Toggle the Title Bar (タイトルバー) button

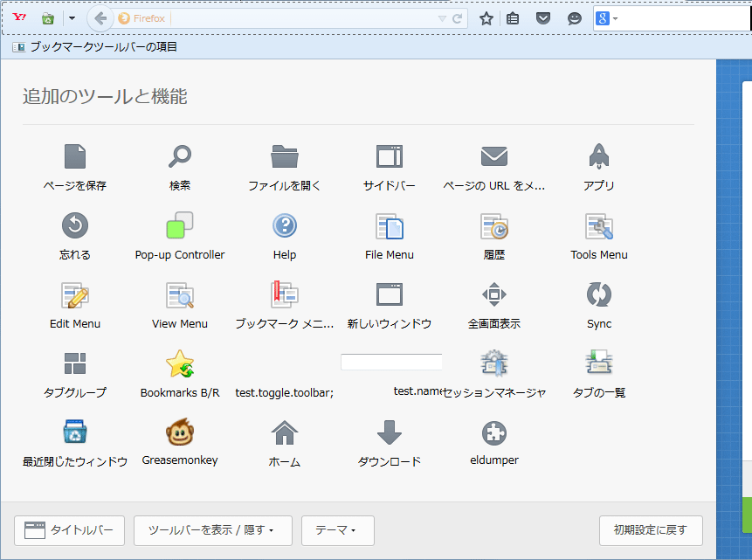click(70, 530)
